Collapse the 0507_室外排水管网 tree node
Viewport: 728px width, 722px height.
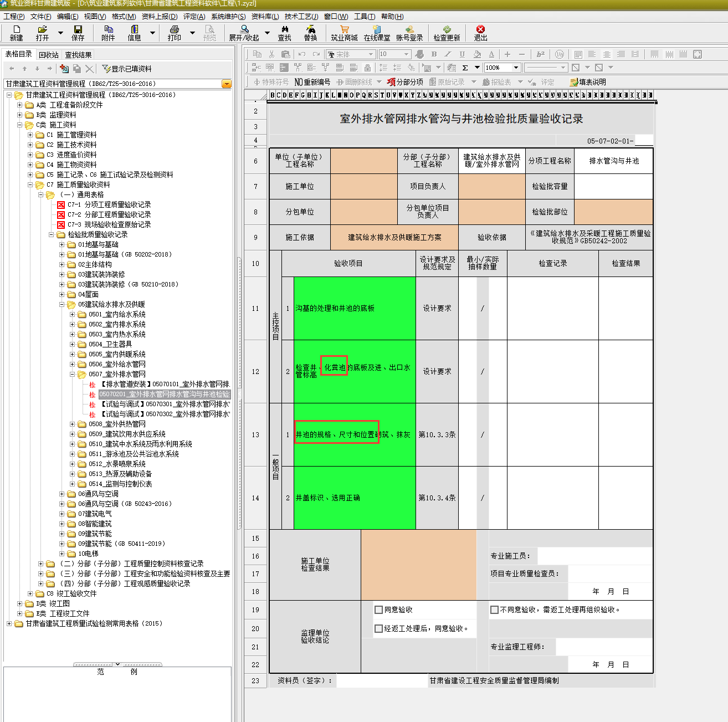coord(73,374)
